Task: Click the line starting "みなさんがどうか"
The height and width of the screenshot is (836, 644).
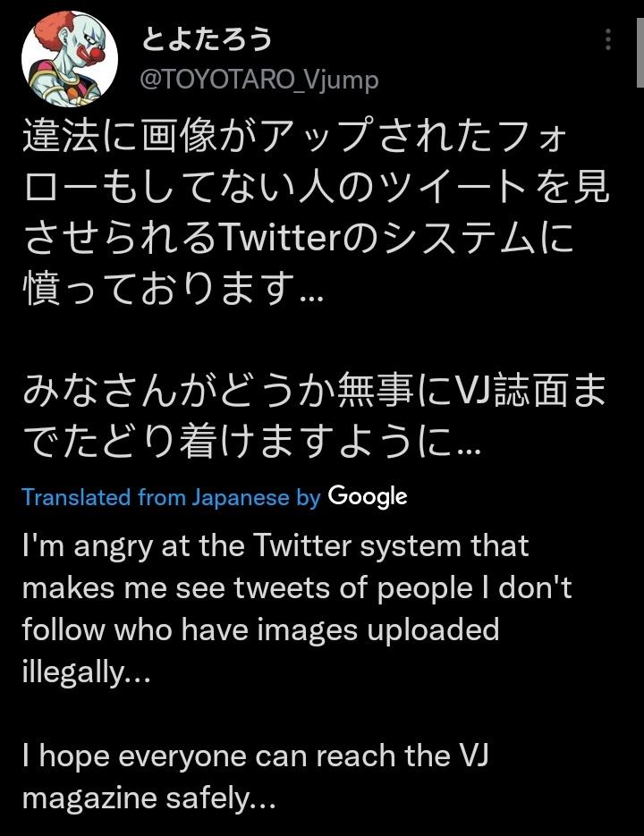Action: pos(315,393)
